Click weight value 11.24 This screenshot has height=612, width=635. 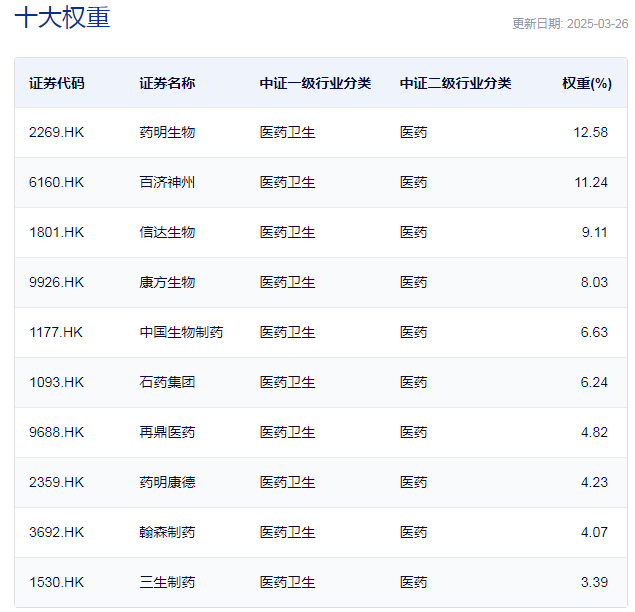[x=591, y=182]
